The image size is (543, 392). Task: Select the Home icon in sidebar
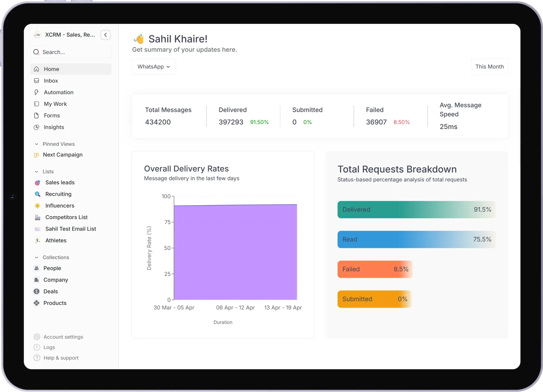click(x=37, y=69)
